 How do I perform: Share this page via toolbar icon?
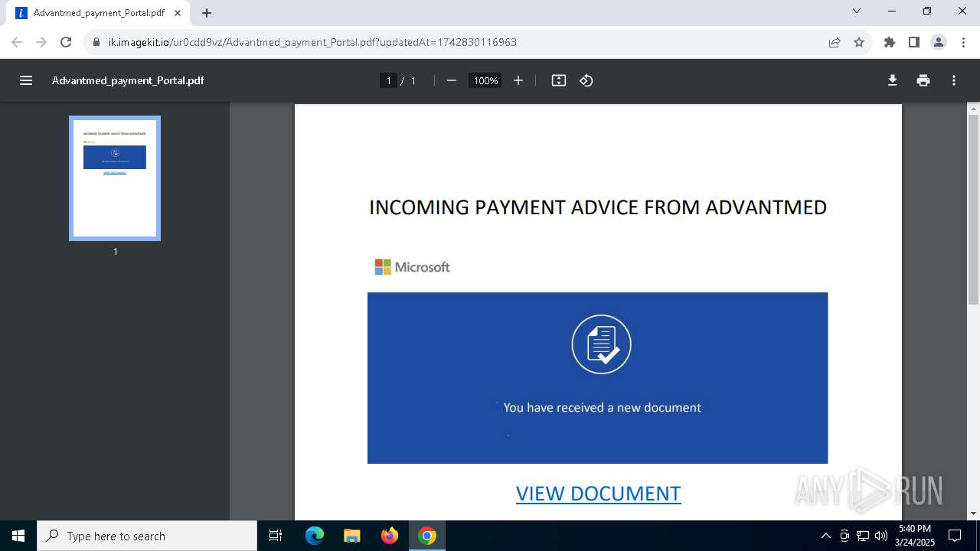click(x=835, y=42)
